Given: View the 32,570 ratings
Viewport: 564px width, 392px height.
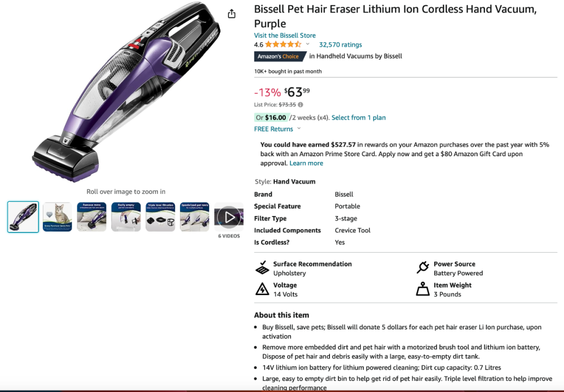Looking at the screenshot, I should click(x=340, y=44).
